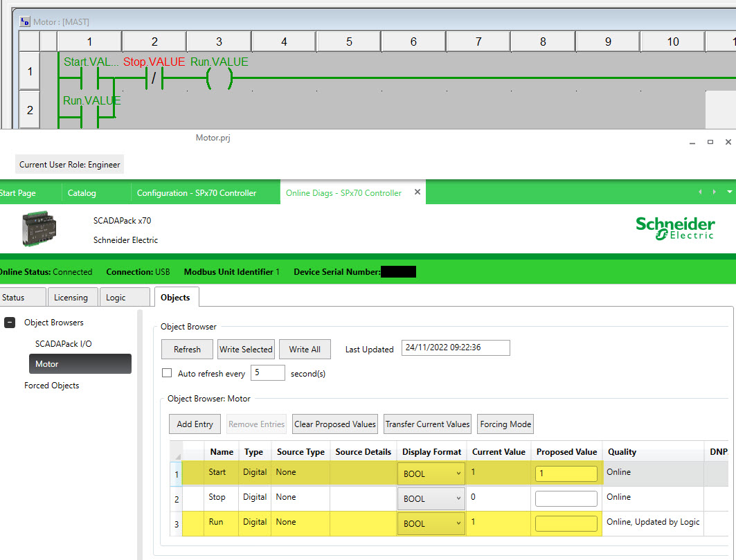The image size is (736, 560).
Task: Click the auto refresh seconds field
Action: coord(267,372)
